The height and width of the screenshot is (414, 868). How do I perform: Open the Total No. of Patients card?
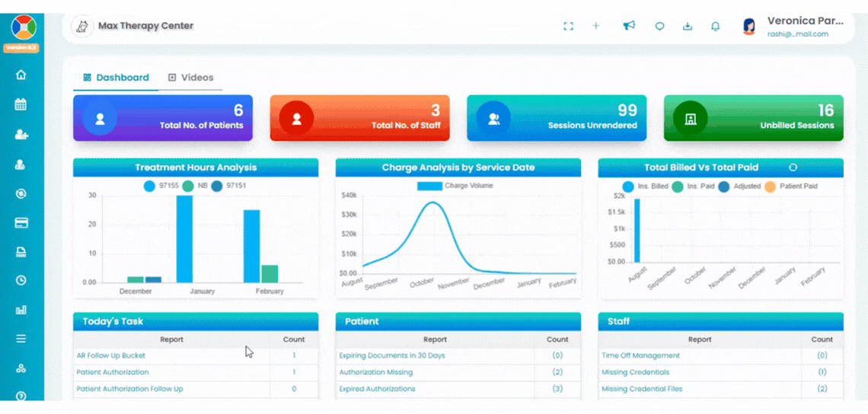pyautogui.click(x=163, y=118)
